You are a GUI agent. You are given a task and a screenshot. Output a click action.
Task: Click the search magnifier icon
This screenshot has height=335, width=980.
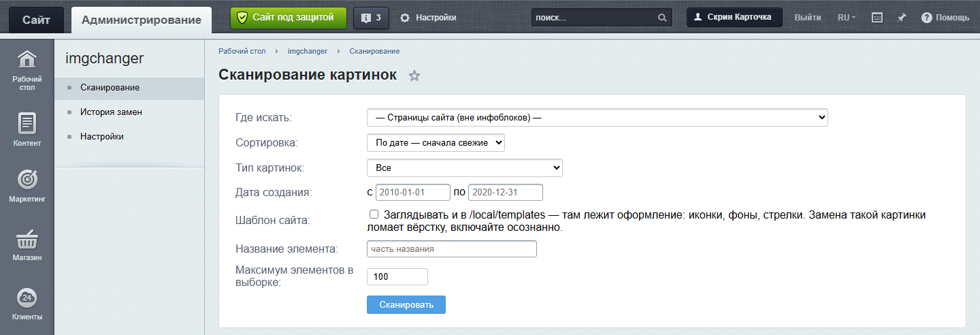click(x=662, y=18)
